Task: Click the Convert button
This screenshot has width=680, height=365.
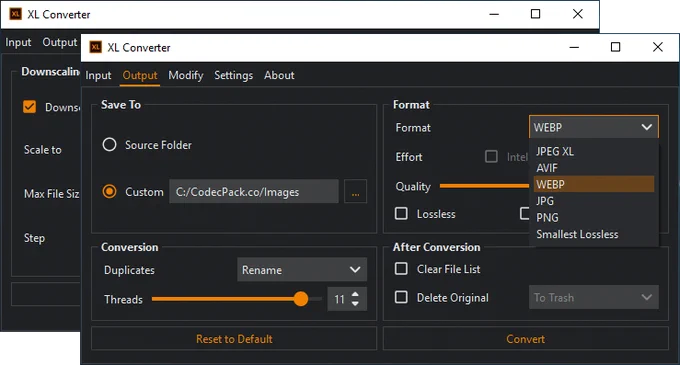Action: (526, 339)
